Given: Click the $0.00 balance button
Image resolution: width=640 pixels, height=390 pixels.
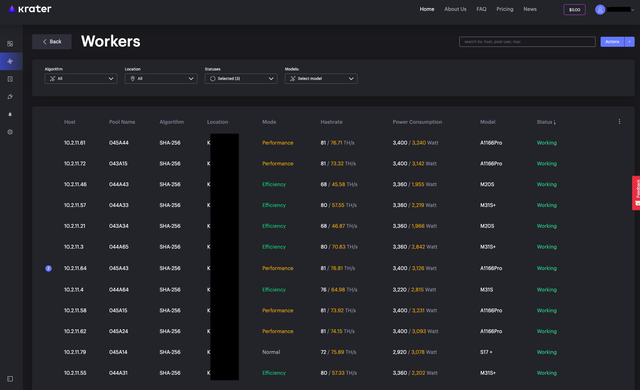Looking at the screenshot, I should click(x=575, y=10).
